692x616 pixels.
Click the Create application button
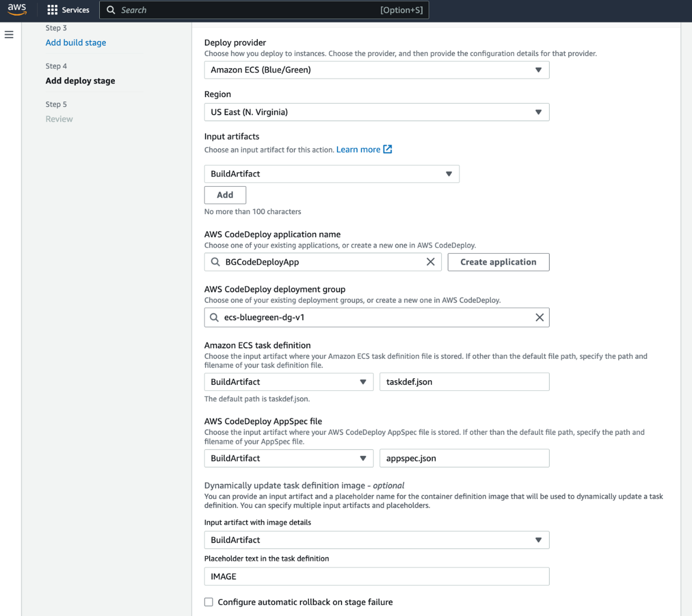(498, 262)
